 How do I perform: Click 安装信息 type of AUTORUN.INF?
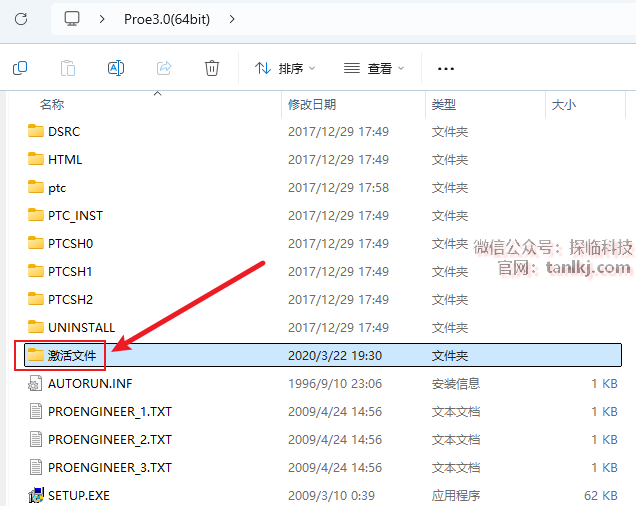(x=456, y=383)
